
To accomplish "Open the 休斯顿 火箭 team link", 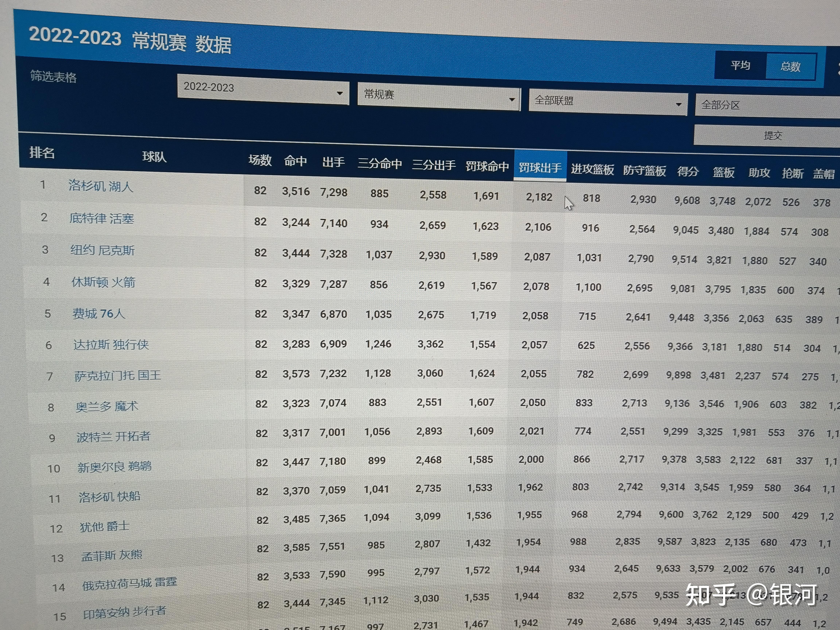I will click(x=104, y=282).
